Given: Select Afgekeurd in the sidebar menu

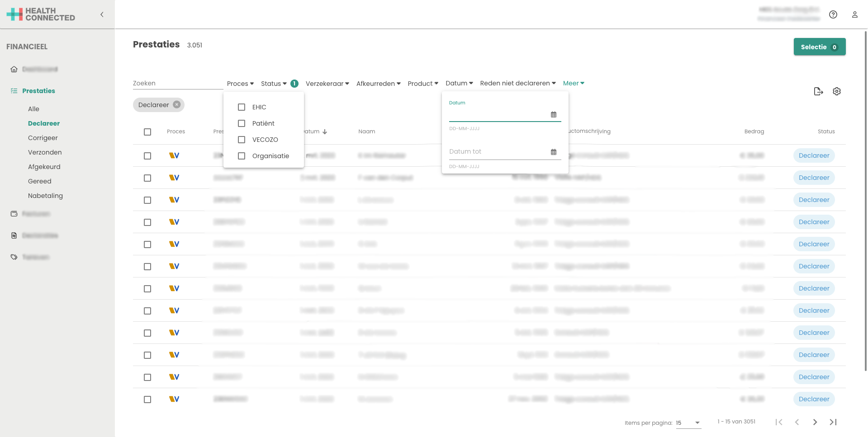Looking at the screenshot, I should click(x=44, y=167).
